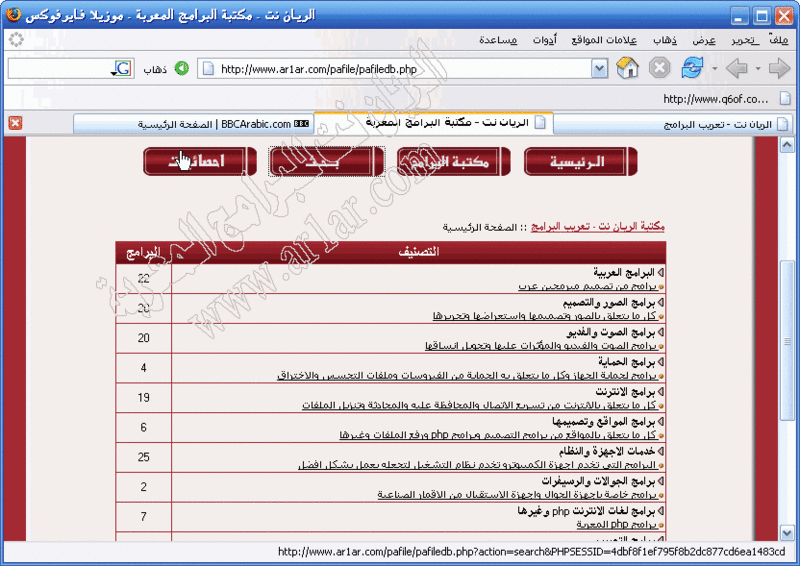Click the احصائيات navigation button

pyautogui.click(x=199, y=162)
